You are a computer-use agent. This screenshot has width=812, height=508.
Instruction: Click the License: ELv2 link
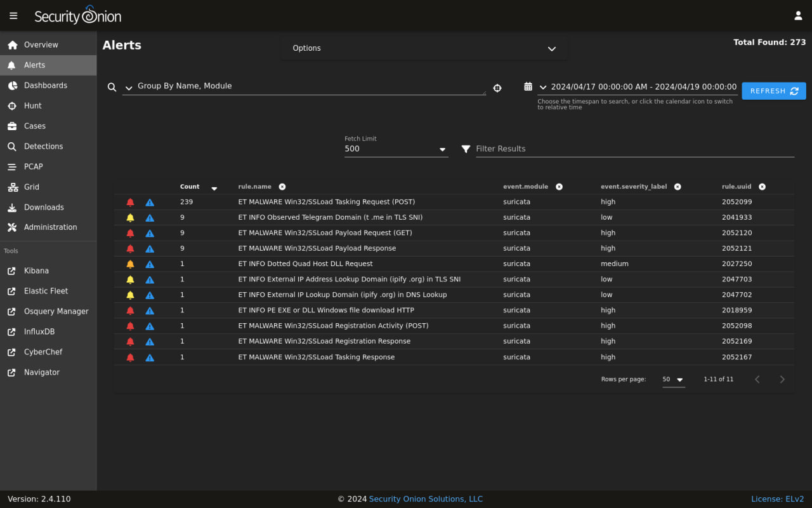click(x=778, y=499)
